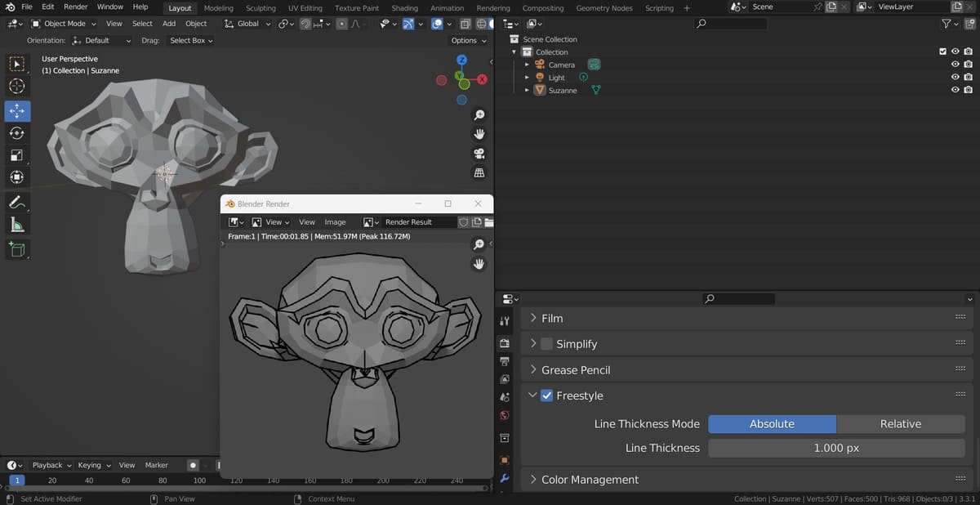Open the Add menu in viewport header
Viewport: 980px width, 505px height.
[x=168, y=24]
